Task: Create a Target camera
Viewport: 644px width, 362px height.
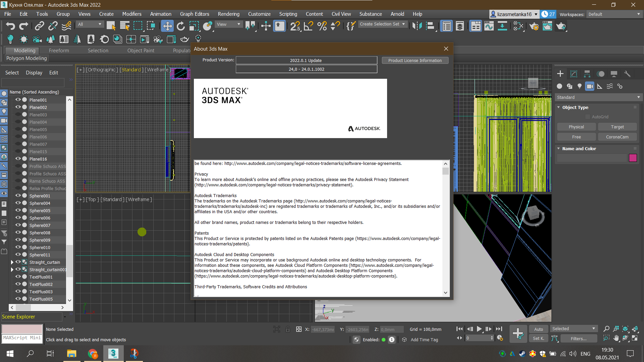Action: tap(617, 127)
